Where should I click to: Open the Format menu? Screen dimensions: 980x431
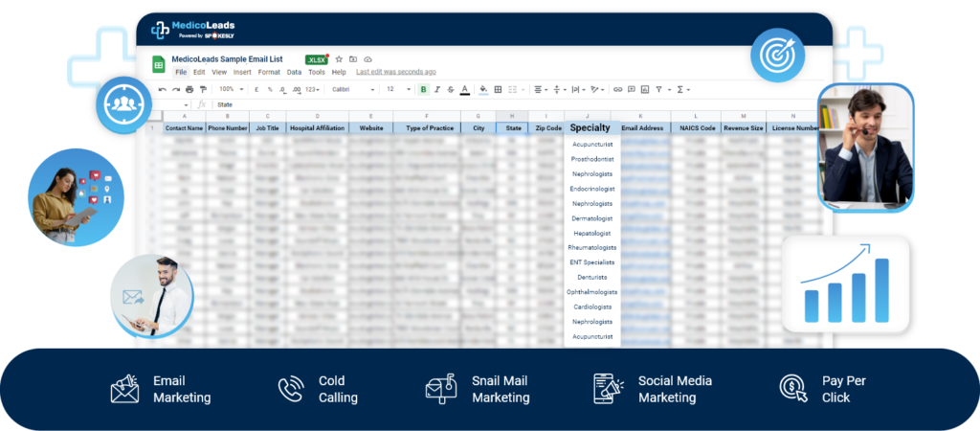click(269, 72)
